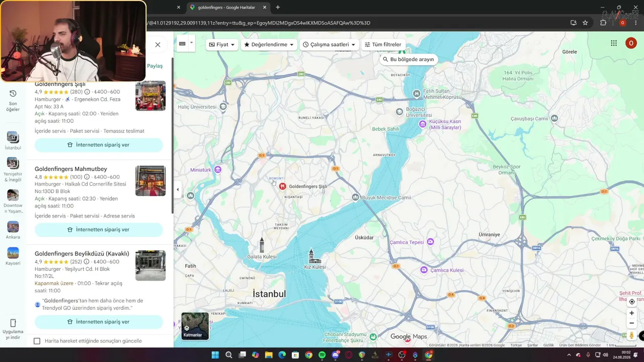Open Spotify from the taskbar
The height and width of the screenshot is (362, 644).
coord(322,355)
